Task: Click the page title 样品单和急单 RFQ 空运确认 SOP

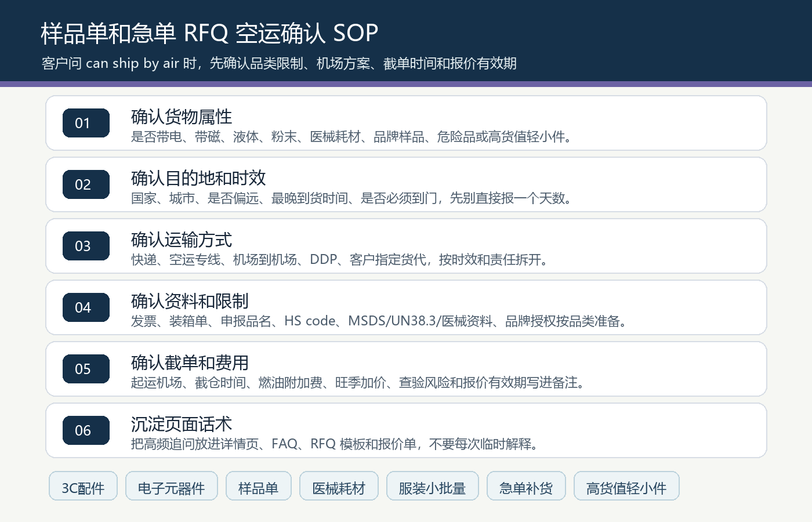Action: 209,33
